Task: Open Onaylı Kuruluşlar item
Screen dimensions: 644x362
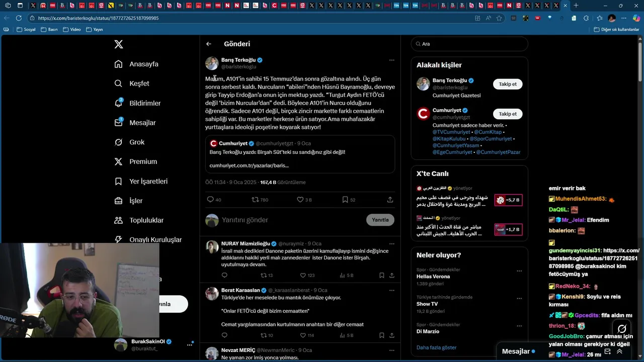Action: [148, 240]
